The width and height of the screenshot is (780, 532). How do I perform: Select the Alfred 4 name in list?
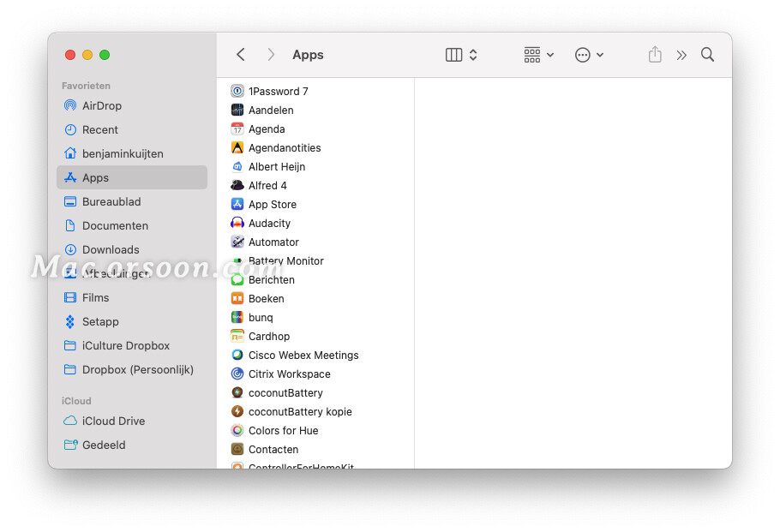267,185
